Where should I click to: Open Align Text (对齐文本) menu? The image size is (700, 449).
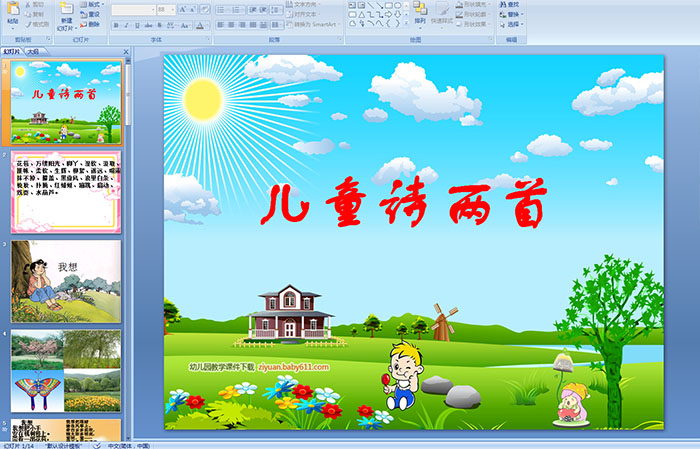pyautogui.click(x=304, y=14)
